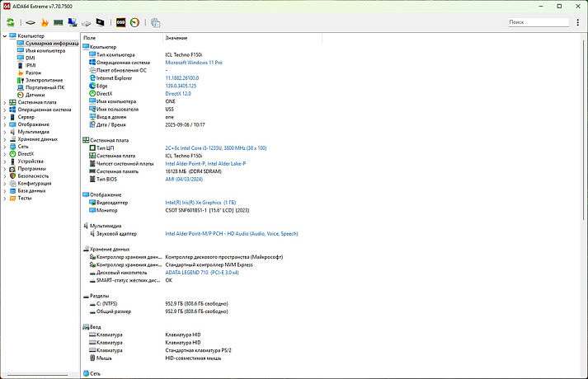588x379 pixels.
Task: Click the dark monitor toolbar icon
Action: (101, 23)
